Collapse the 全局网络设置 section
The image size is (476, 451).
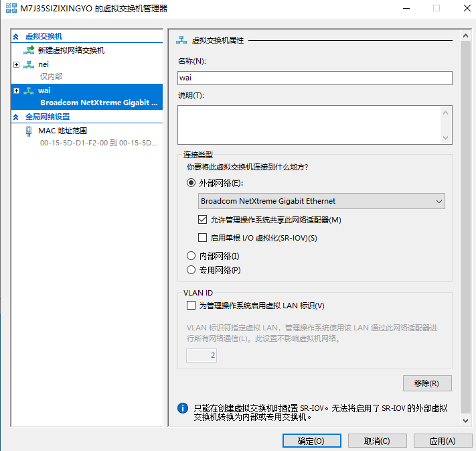point(17,117)
